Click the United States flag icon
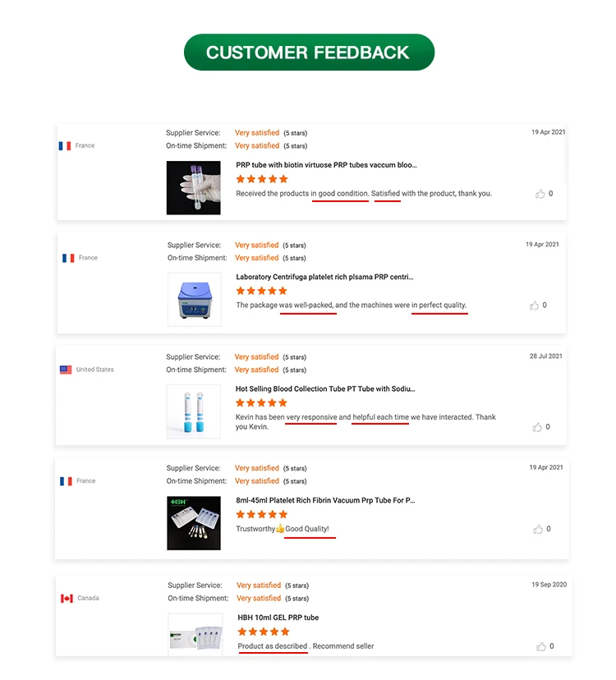This screenshot has width=616, height=680. [66, 370]
